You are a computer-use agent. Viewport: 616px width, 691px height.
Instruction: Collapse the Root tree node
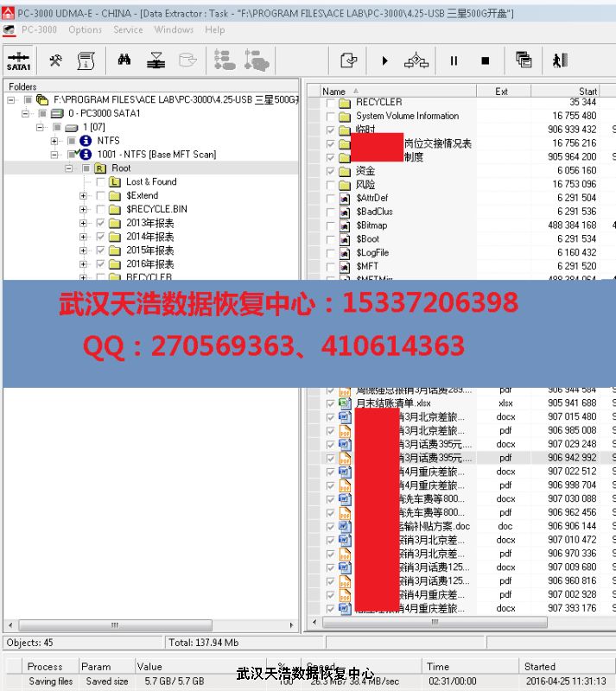[x=70, y=168]
